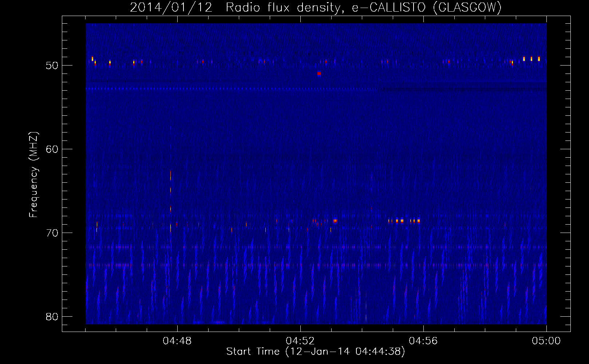The height and width of the screenshot is (364, 589).
Task: Click the plot title "2014/01/12 Radio flux density, e-CALLISTO (GLASGOW)"
Action: (x=316, y=7)
